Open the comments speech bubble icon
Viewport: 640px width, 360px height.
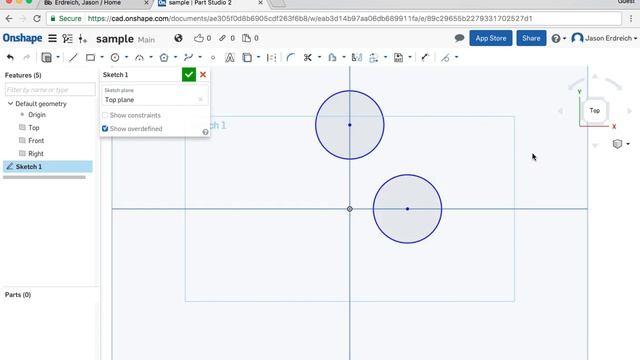[x=459, y=38]
